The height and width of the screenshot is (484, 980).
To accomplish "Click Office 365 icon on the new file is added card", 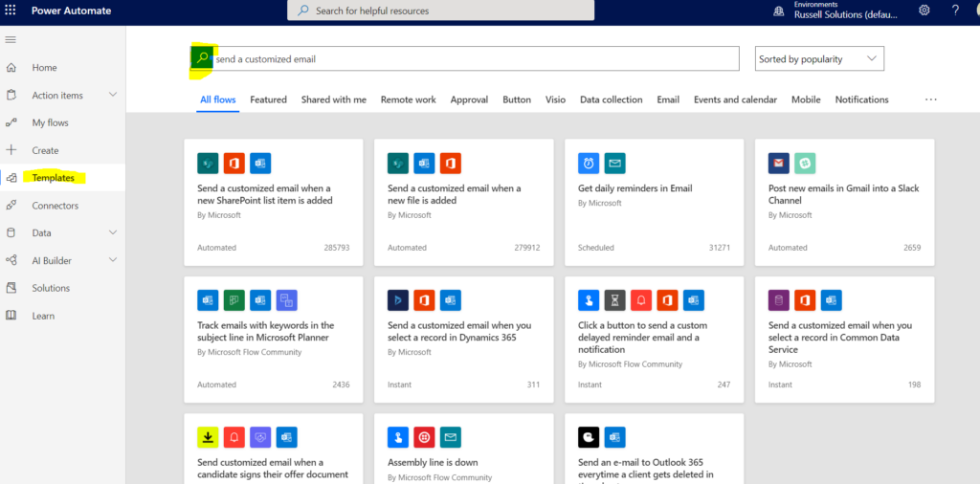I will 451,163.
